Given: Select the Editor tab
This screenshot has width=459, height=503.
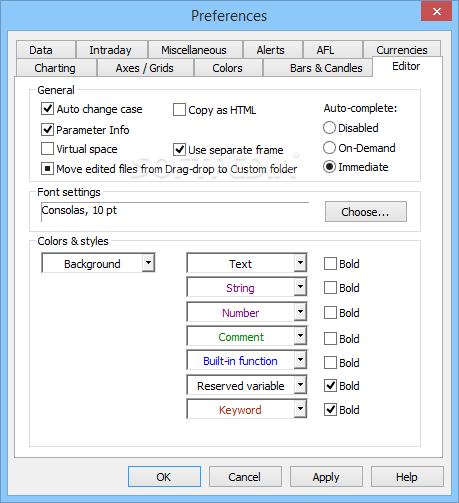Looking at the screenshot, I should pos(407,67).
